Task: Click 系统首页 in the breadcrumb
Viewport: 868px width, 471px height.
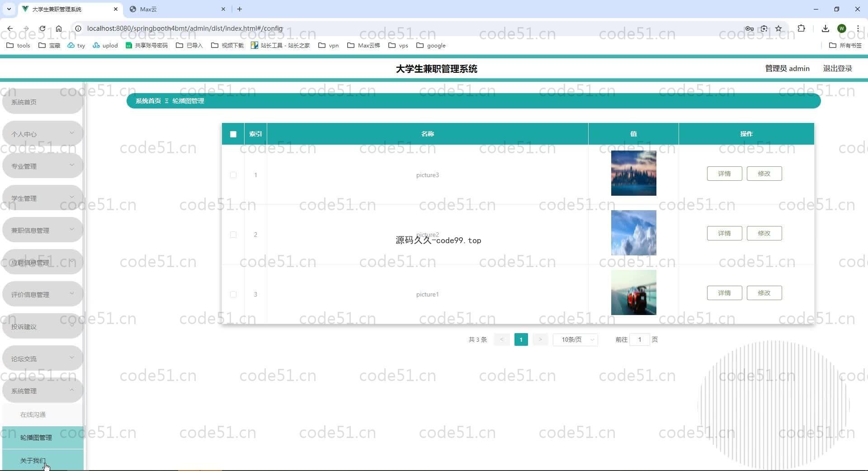Action: point(148,101)
